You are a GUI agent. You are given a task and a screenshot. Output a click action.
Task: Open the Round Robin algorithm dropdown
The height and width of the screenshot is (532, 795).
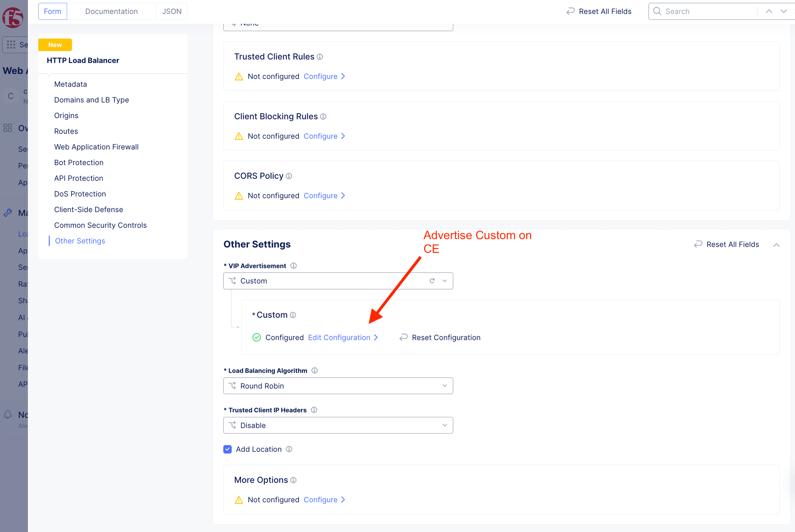tap(338, 386)
